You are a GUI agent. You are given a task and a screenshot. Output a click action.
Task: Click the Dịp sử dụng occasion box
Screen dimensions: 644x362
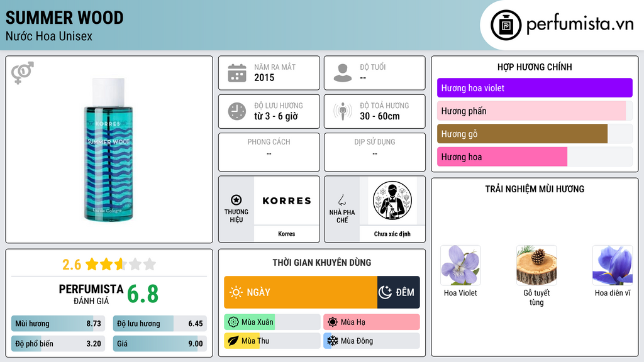coord(375,152)
